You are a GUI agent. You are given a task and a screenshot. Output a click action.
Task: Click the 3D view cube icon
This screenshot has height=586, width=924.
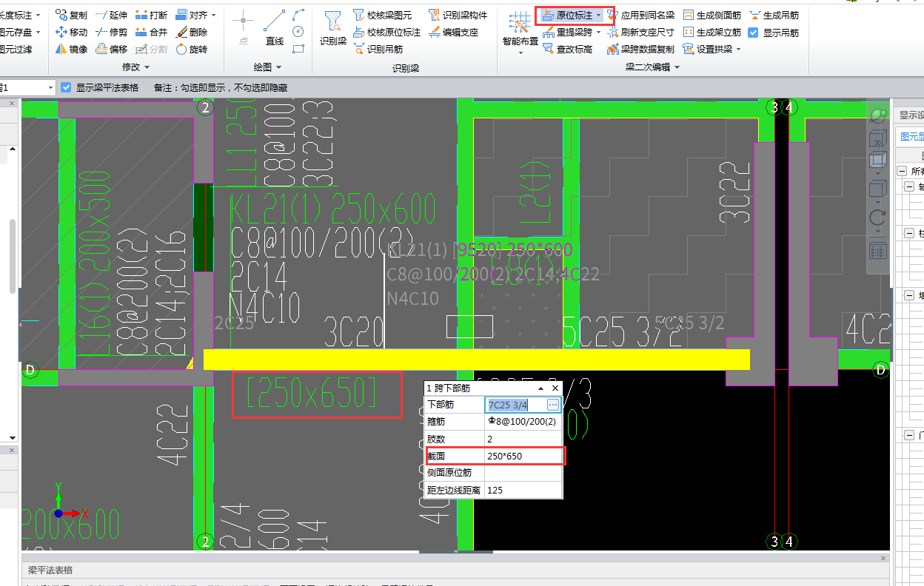coord(877,137)
